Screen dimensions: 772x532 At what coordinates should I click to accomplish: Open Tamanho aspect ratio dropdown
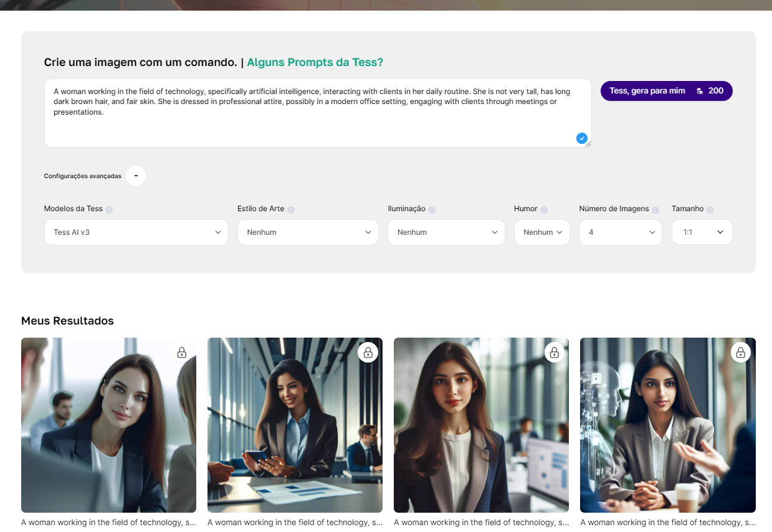[x=702, y=232]
